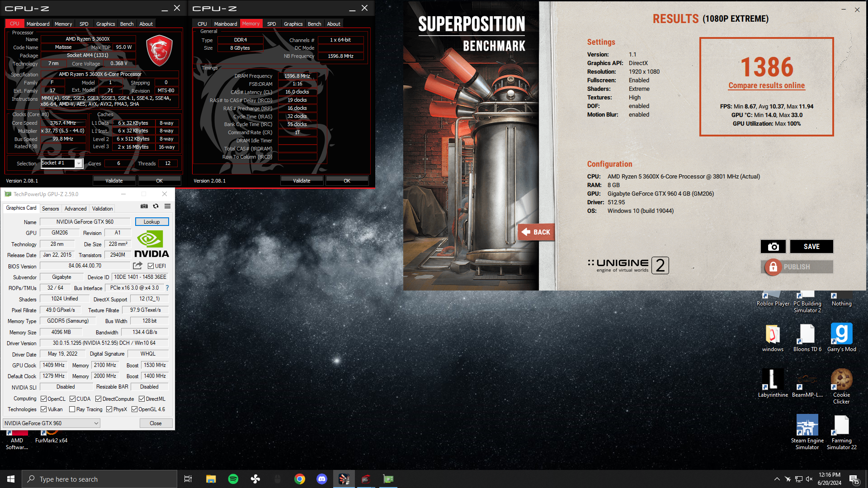The image size is (868, 488).
Task: Click the locked PUBLISH button
Action: [797, 267]
